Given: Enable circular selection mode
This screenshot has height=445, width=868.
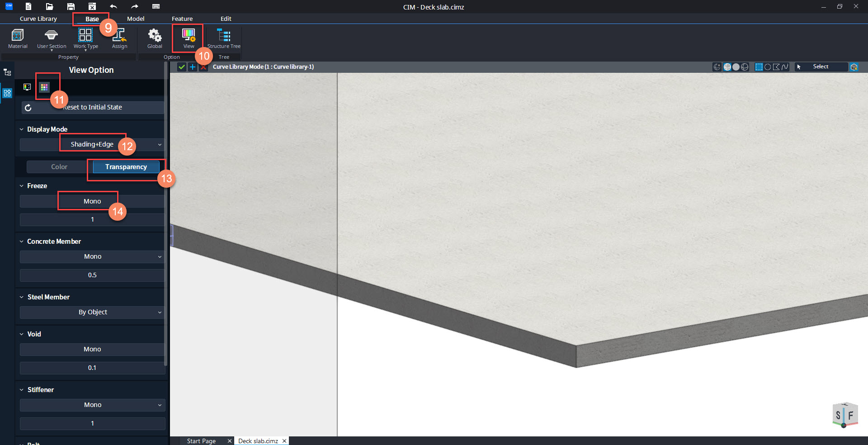Looking at the screenshot, I should pyautogui.click(x=768, y=67).
